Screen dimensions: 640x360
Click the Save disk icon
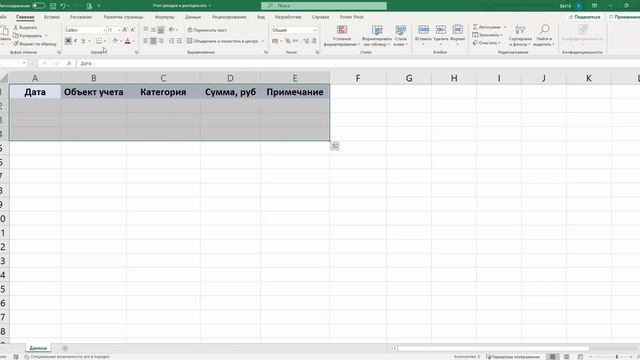point(53,6)
